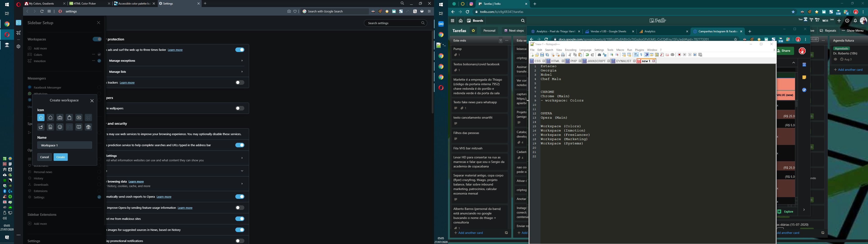Toggle the Workspaces sidebar switch

tap(97, 40)
